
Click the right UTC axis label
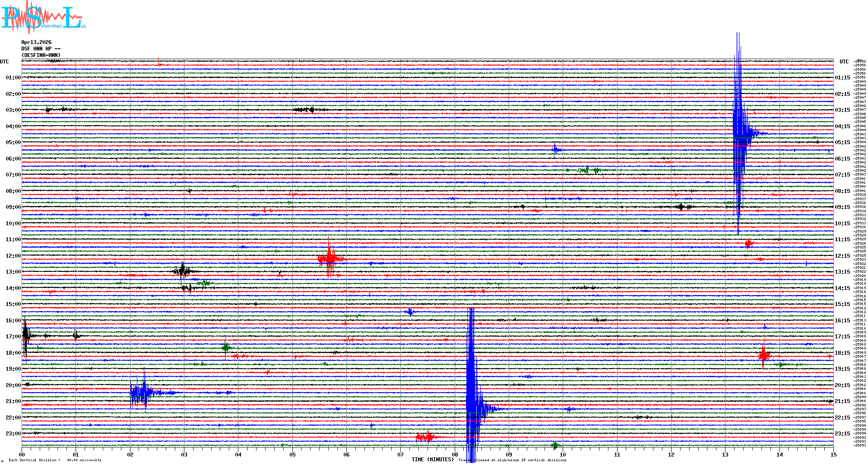(844, 62)
